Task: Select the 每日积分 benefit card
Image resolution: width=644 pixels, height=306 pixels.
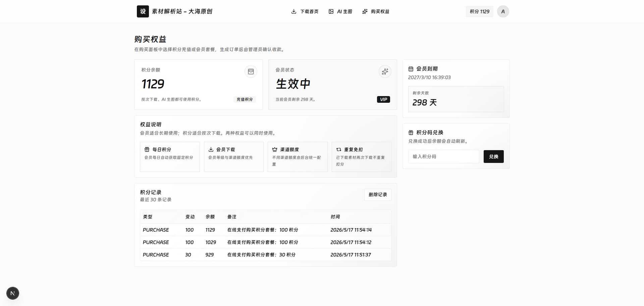Action: tap(170, 157)
